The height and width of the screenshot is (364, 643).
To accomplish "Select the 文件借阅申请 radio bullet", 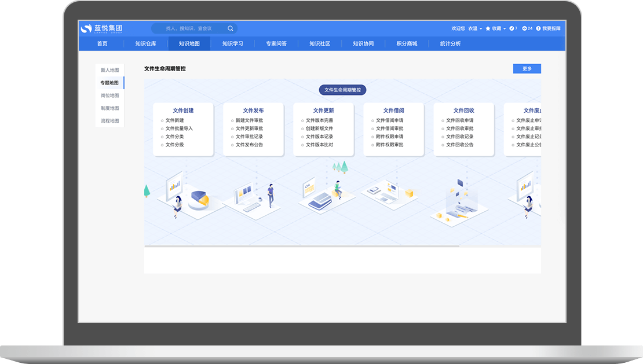I will click(372, 120).
